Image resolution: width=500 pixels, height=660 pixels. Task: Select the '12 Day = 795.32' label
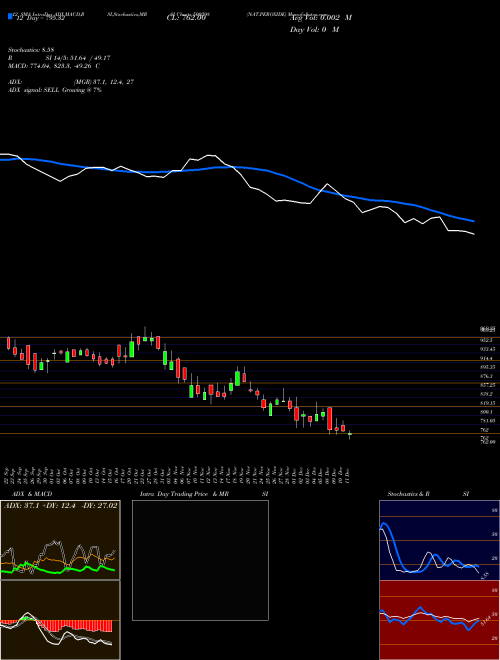[39, 19]
